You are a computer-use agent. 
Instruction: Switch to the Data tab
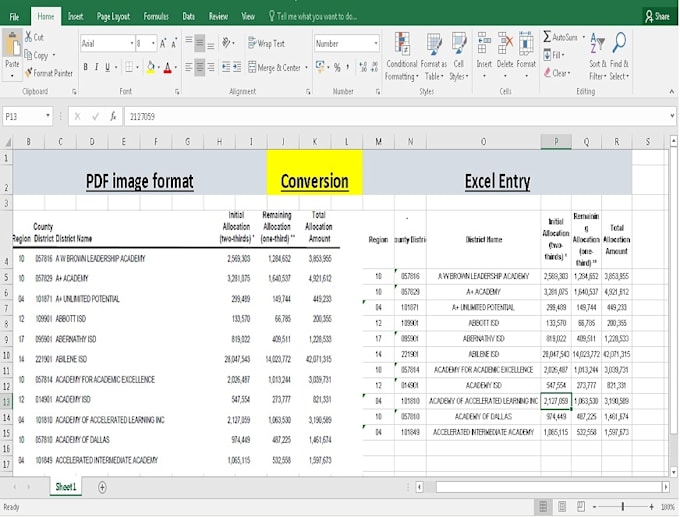[188, 16]
